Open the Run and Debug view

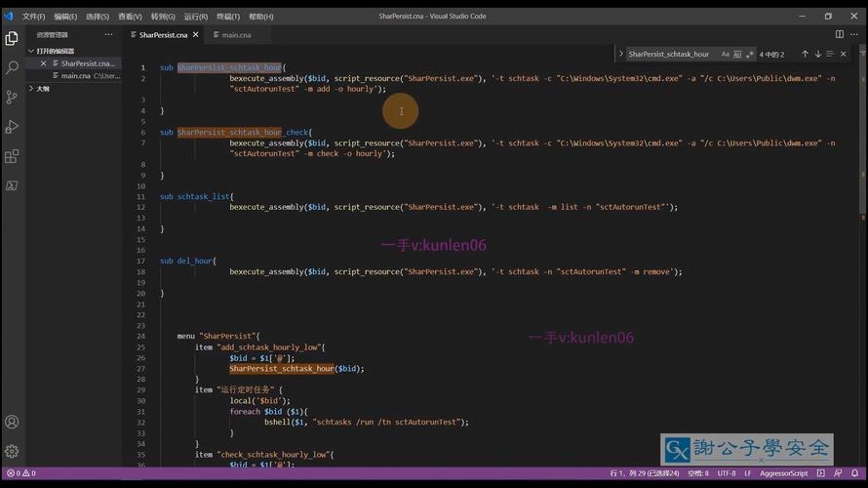point(12,127)
